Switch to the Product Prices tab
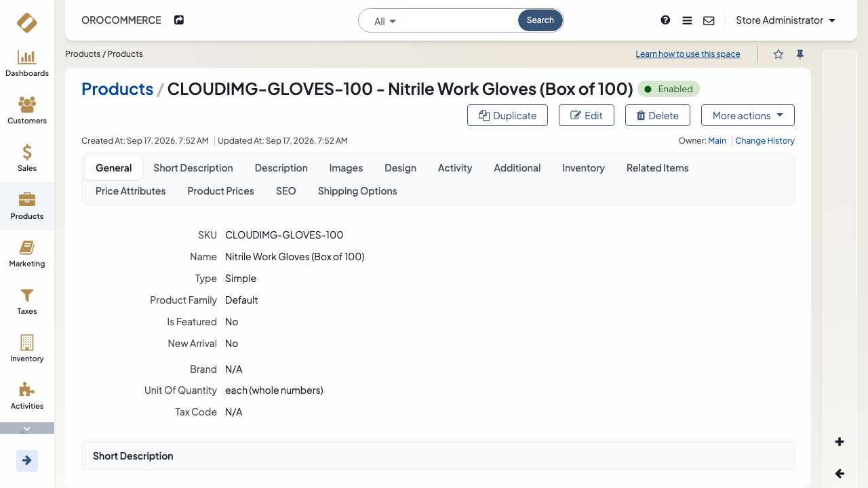The height and width of the screenshot is (488, 868). click(220, 191)
